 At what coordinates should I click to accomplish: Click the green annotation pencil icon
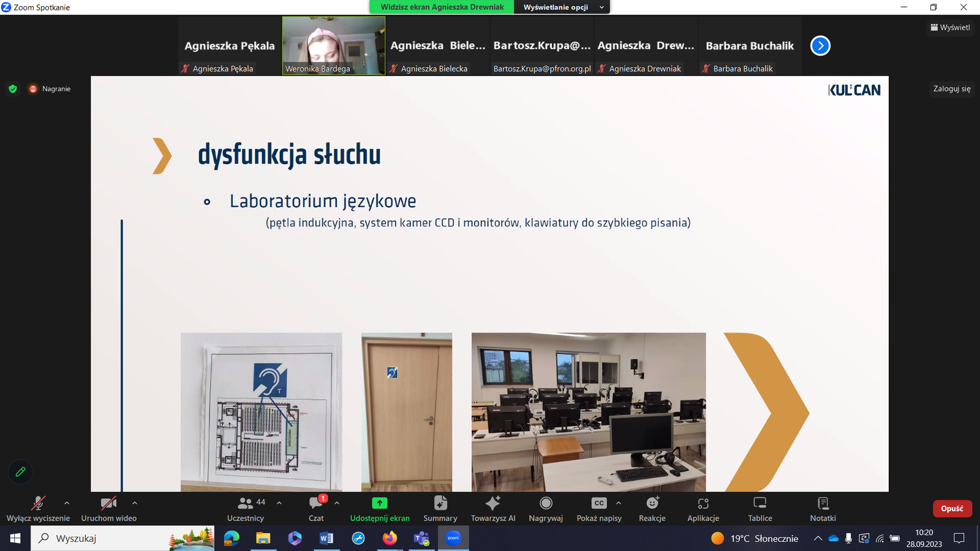[20, 472]
